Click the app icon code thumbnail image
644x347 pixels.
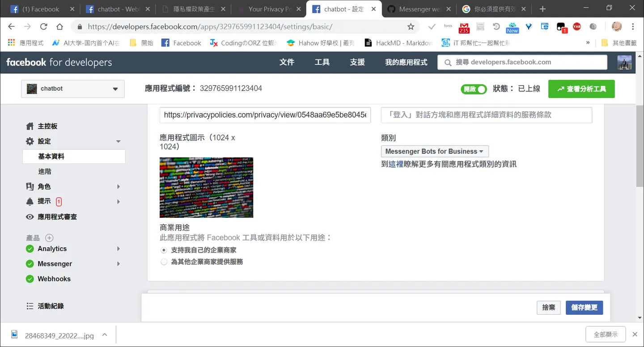pyautogui.click(x=207, y=187)
